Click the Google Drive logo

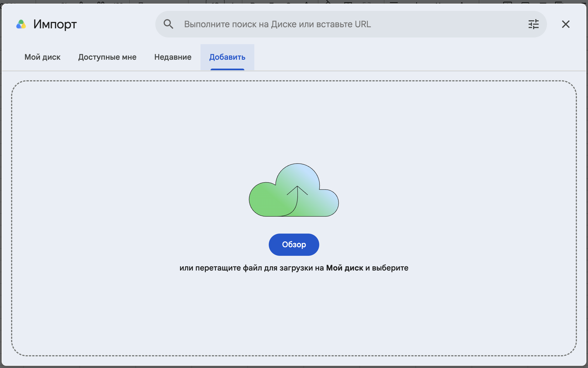21,24
